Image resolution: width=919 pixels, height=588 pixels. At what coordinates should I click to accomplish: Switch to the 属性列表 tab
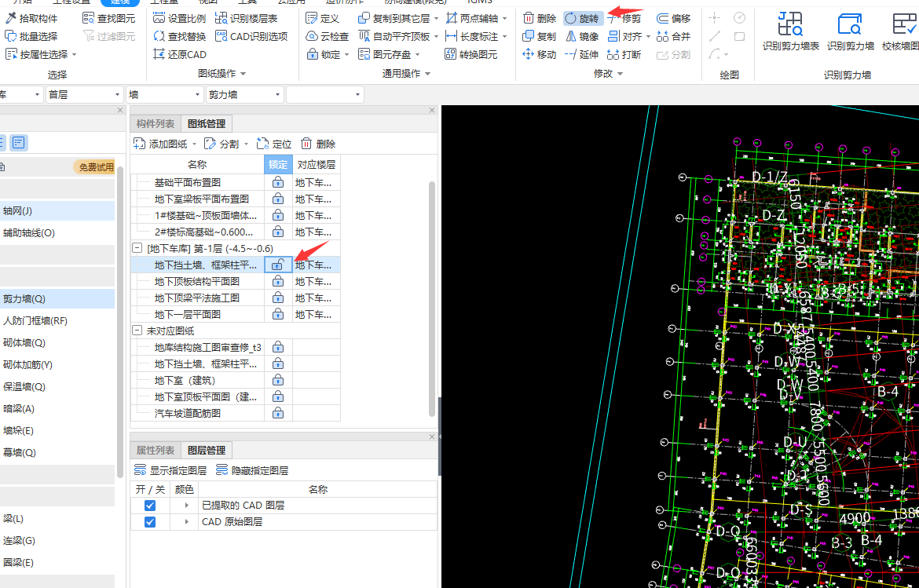click(156, 451)
